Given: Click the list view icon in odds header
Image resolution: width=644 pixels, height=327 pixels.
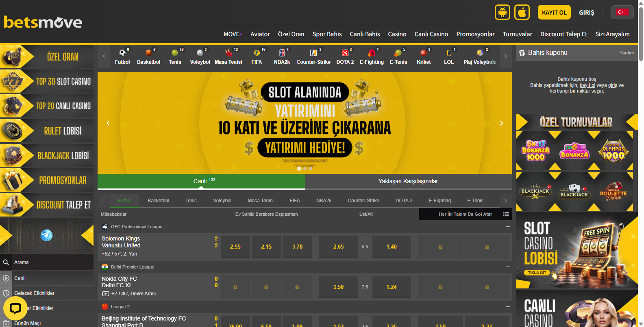Looking at the screenshot, I should (506, 214).
